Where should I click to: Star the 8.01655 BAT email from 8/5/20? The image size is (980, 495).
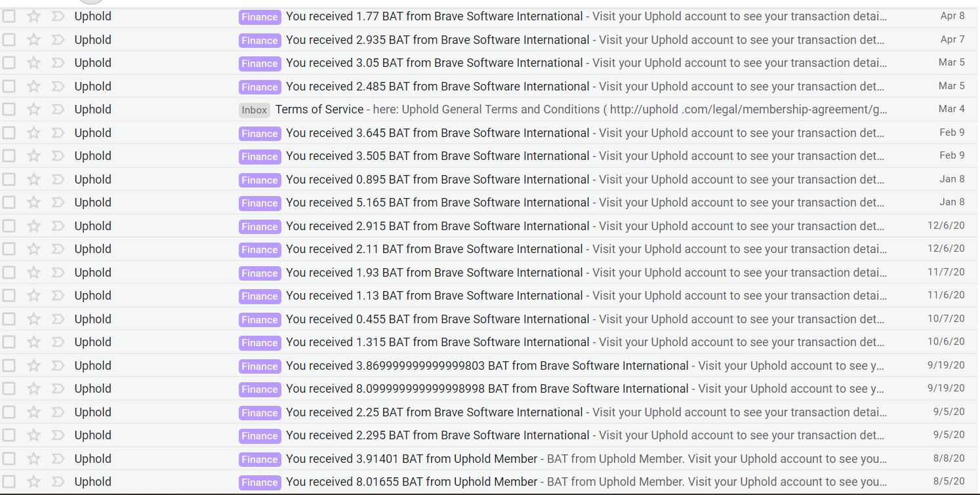[x=33, y=482]
